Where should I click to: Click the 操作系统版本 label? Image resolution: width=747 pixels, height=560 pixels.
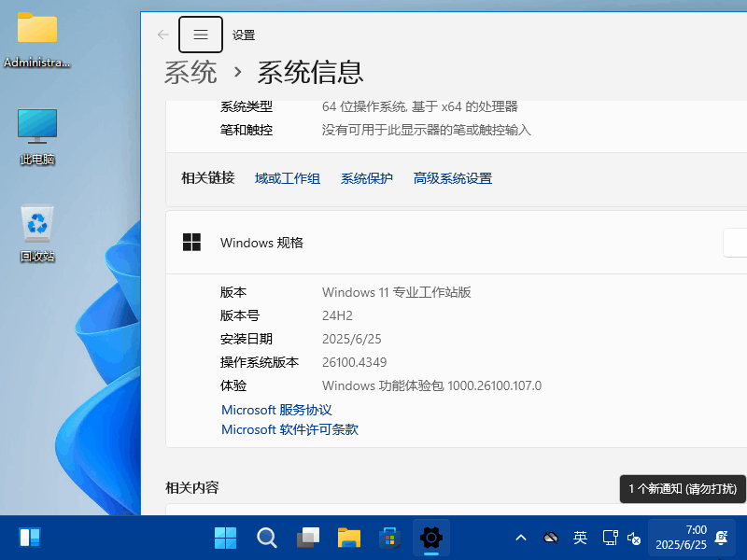click(x=260, y=362)
